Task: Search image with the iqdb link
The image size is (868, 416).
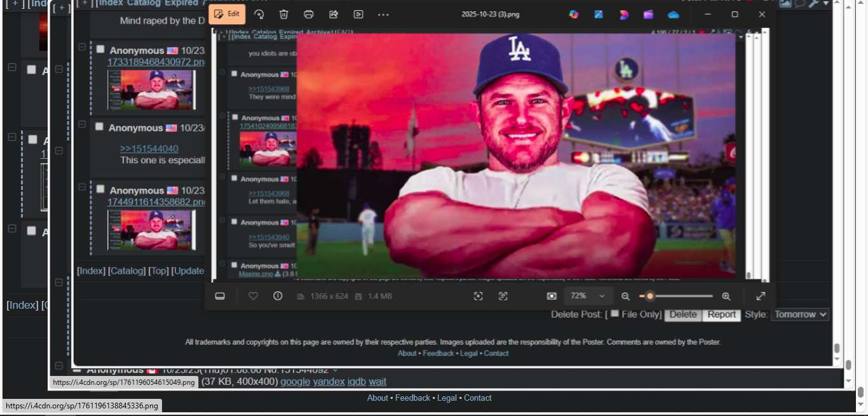Action: tap(356, 382)
